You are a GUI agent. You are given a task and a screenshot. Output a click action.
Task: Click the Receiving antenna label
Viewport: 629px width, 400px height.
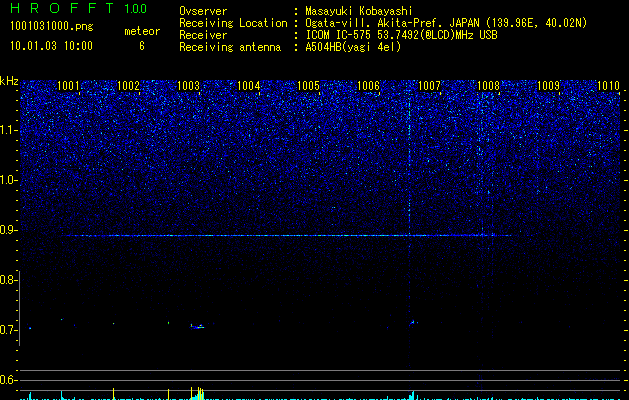point(230,47)
